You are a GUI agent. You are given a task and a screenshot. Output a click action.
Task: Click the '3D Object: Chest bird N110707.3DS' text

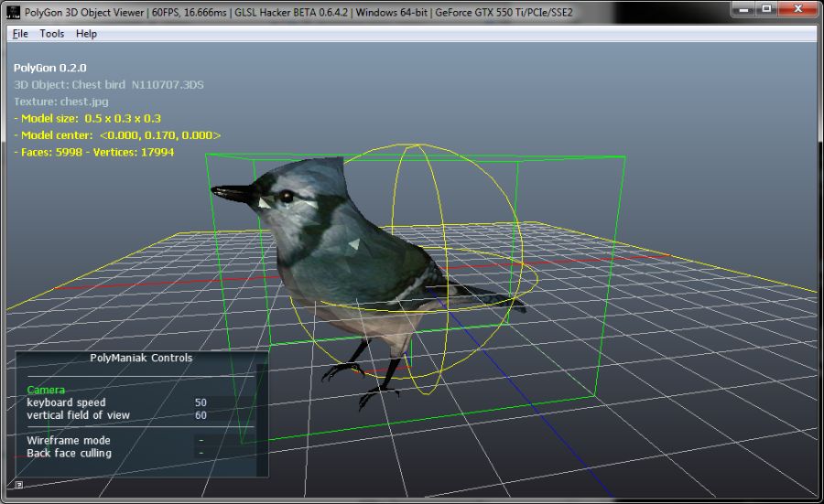109,84
